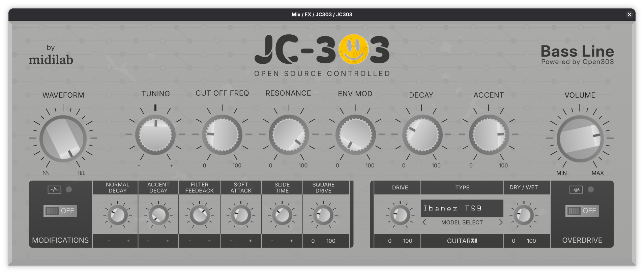
Task: Click the Modifications LED indicator
Action: [69, 189]
